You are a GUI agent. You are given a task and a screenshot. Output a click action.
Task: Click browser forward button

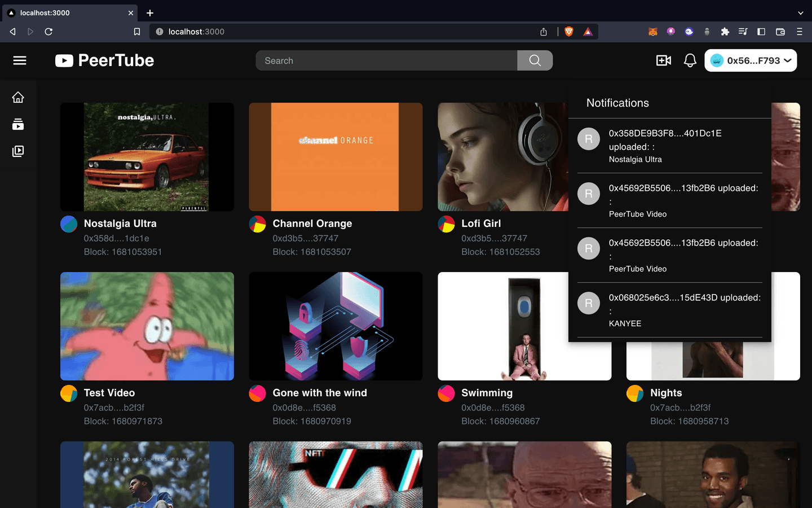(x=30, y=32)
